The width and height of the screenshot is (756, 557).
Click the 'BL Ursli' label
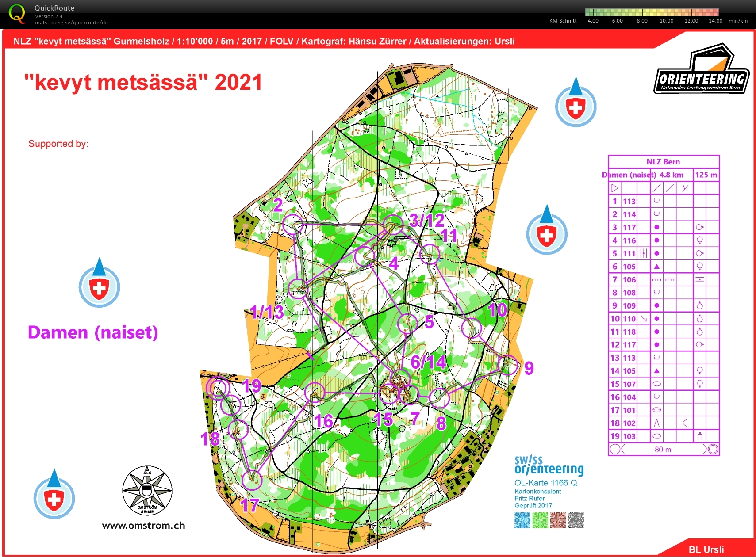(706, 549)
